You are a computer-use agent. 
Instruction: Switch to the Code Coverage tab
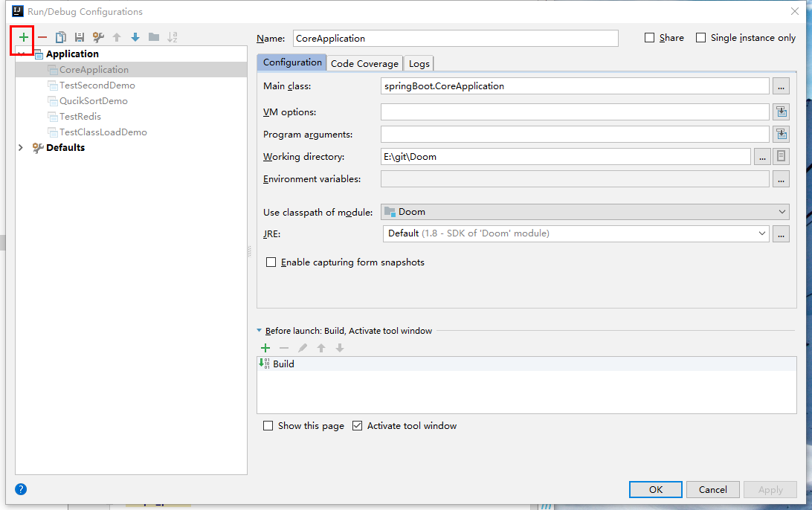coord(364,63)
